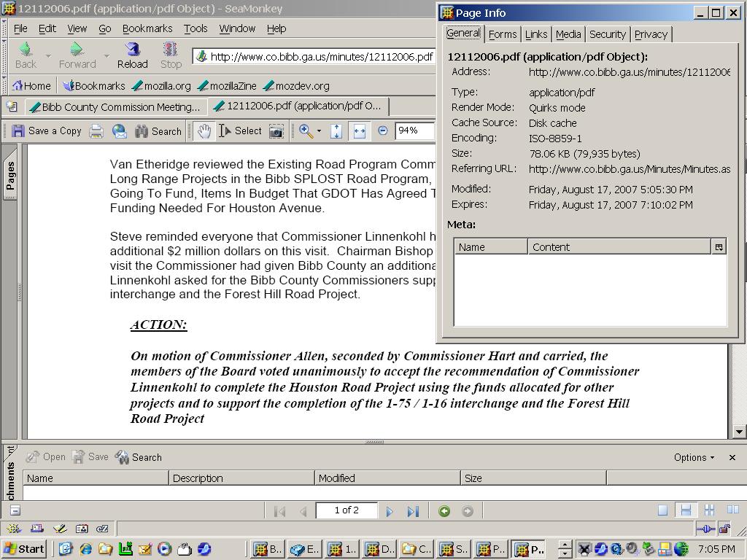Click the Windows Start button
747x560 pixels.
coord(24,549)
